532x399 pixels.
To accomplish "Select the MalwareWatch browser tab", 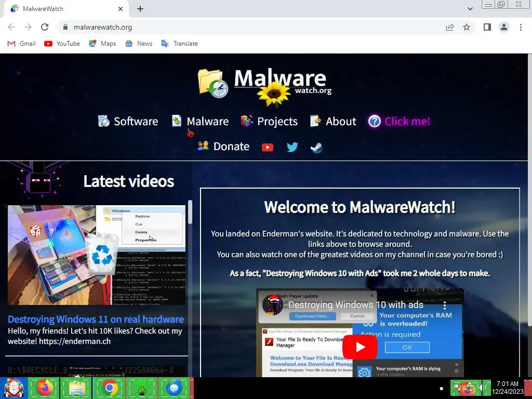I will tap(66, 9).
